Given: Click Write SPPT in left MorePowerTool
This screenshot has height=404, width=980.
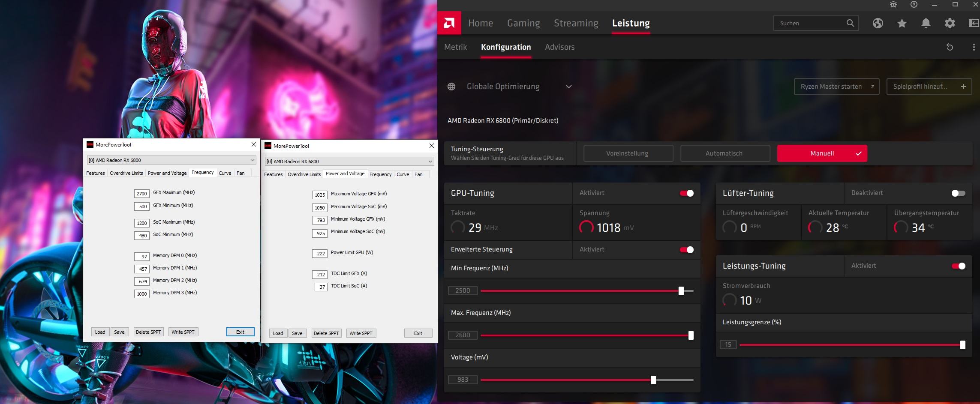Looking at the screenshot, I should (x=183, y=332).
